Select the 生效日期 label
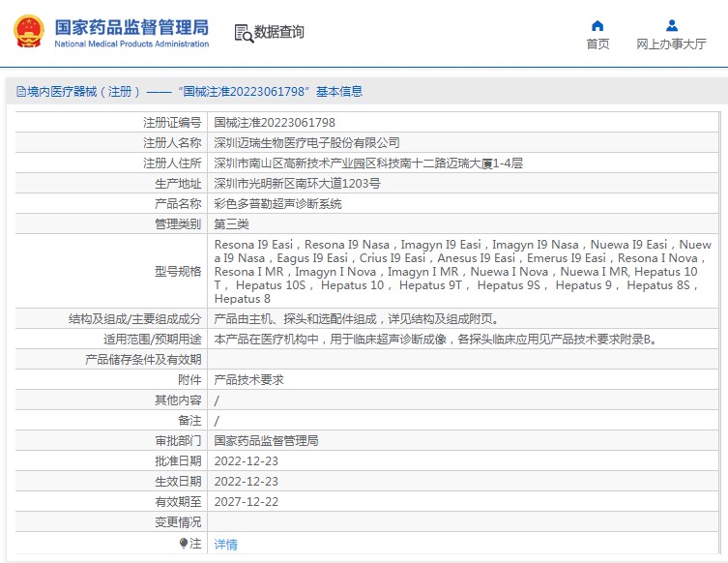Viewport: 728px width, 563px height. [178, 482]
